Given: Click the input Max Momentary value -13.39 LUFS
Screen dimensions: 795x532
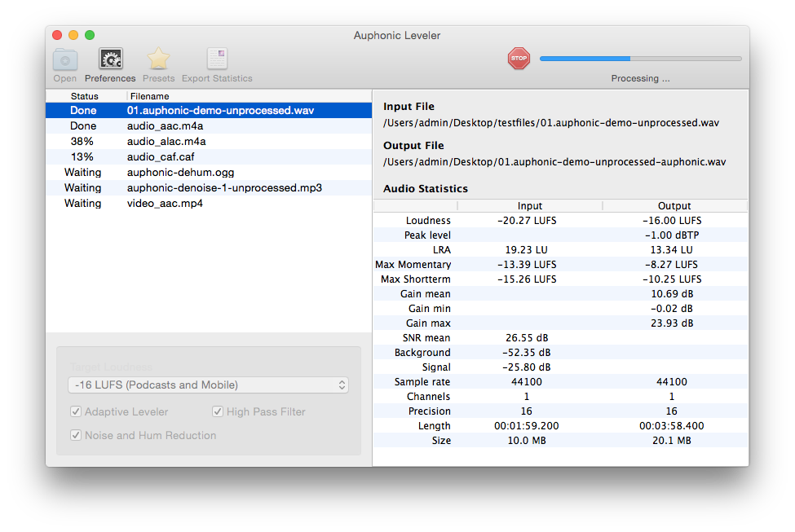Looking at the screenshot, I should click(x=527, y=265).
